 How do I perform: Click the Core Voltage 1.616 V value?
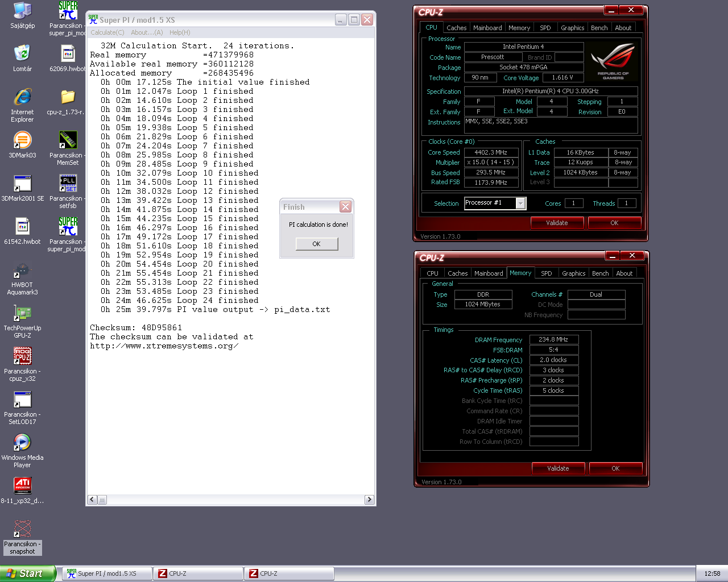(x=563, y=77)
